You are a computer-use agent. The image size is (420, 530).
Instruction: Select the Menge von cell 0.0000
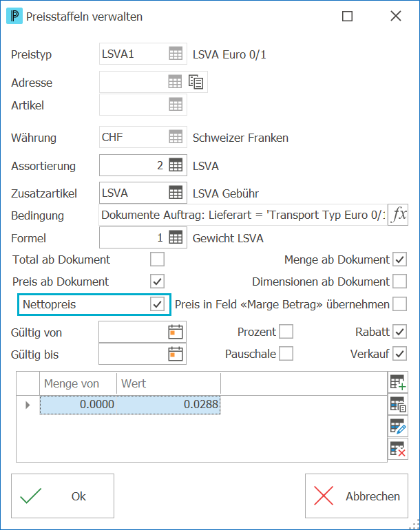click(x=78, y=404)
